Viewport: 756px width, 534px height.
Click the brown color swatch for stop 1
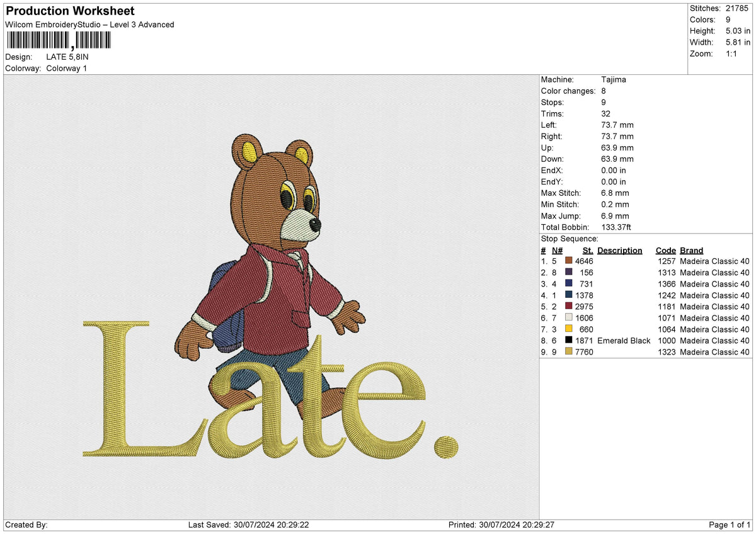(569, 261)
